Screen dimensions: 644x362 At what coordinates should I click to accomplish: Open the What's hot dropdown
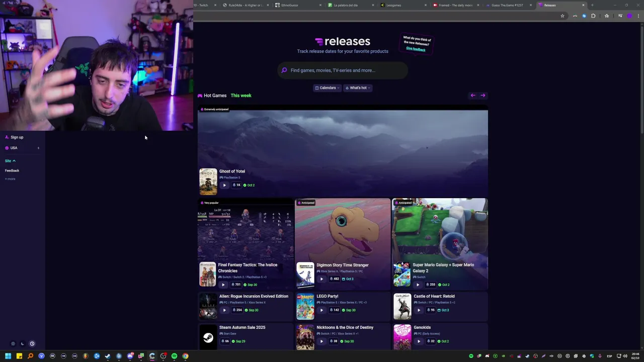(x=358, y=88)
